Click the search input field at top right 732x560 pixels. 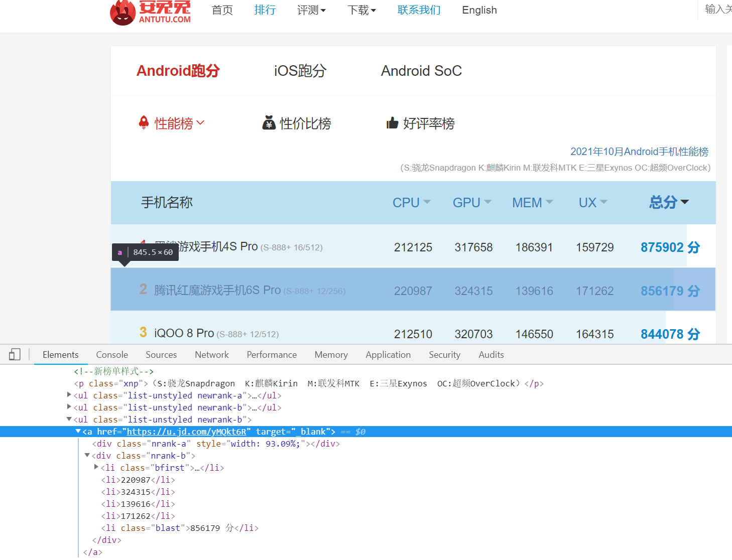tap(718, 9)
